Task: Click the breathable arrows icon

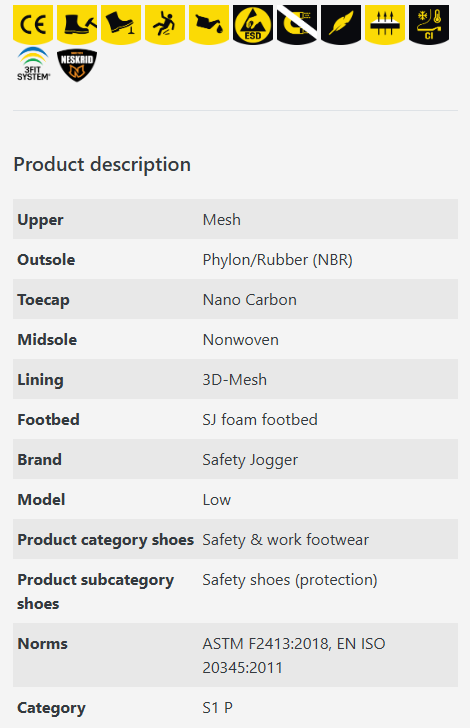Action: [x=385, y=25]
